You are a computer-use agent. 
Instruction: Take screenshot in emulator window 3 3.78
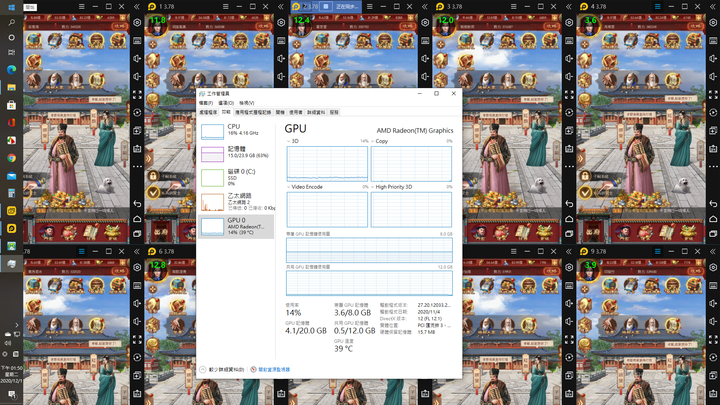point(569,149)
